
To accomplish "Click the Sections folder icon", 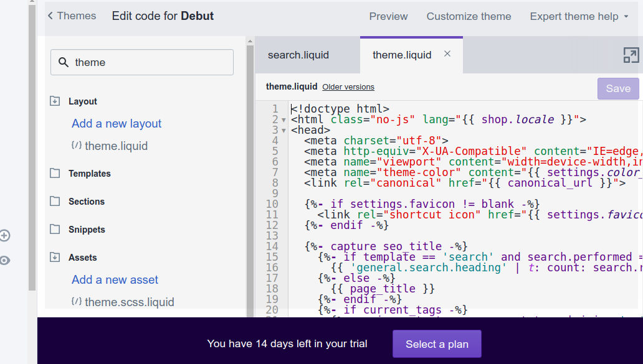I will 55,201.
